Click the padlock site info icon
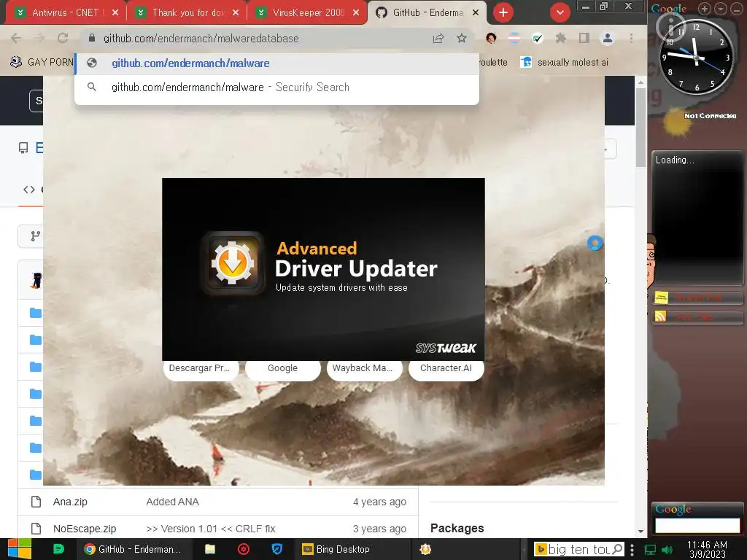747x560 pixels. [x=92, y=38]
